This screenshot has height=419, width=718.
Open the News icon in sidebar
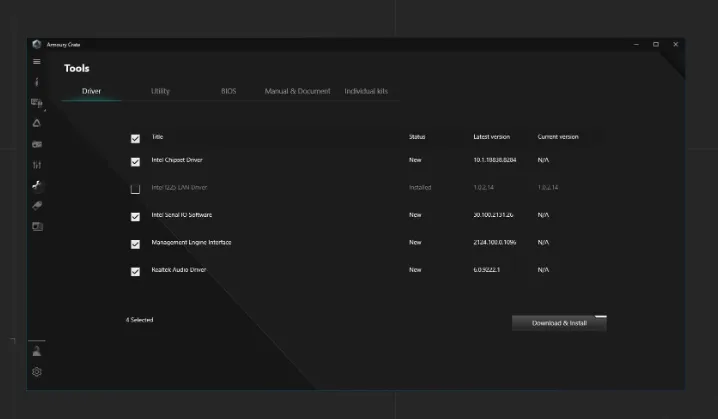point(37,226)
